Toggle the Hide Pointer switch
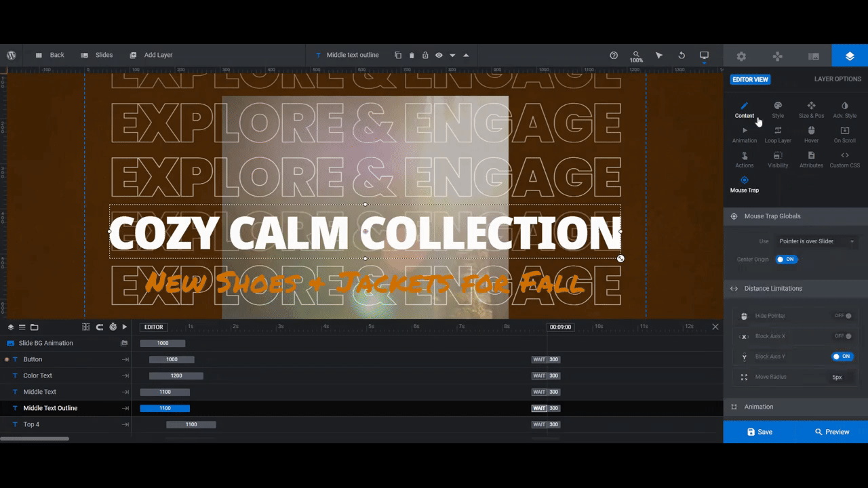The image size is (868, 488). click(843, 316)
